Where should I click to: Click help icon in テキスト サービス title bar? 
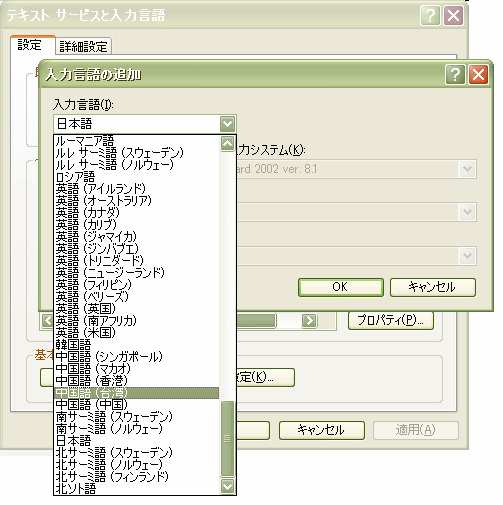430,15
